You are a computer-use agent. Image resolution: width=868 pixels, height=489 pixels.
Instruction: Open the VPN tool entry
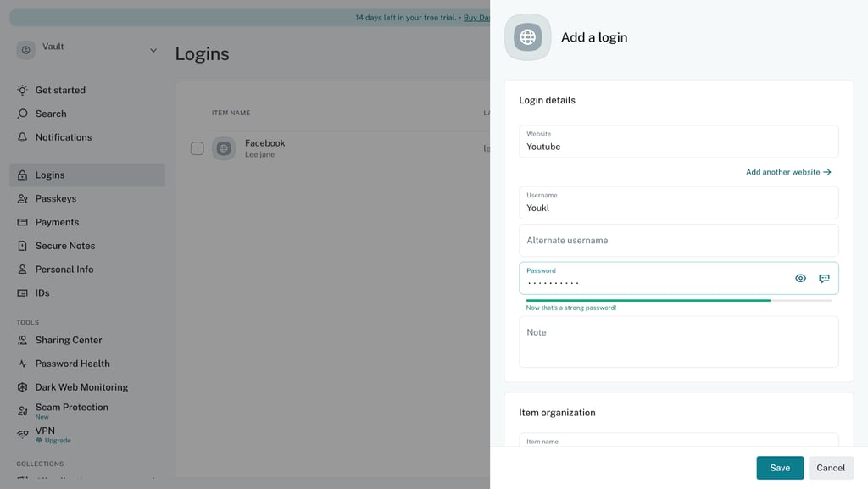point(87,434)
